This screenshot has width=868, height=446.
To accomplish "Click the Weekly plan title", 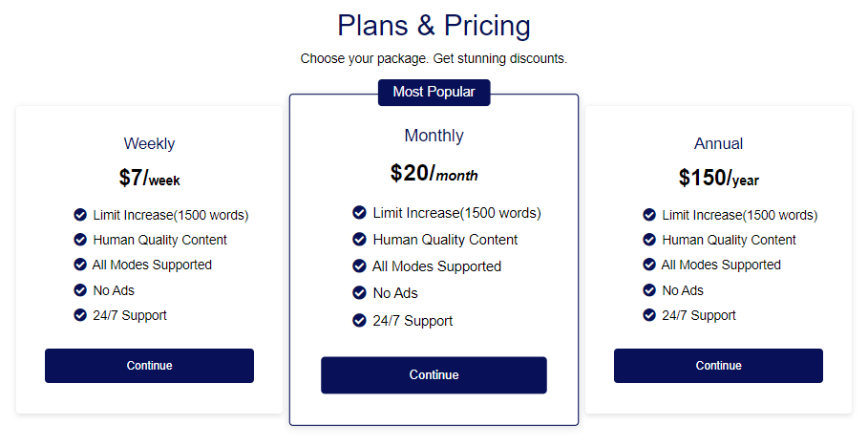I will [150, 144].
